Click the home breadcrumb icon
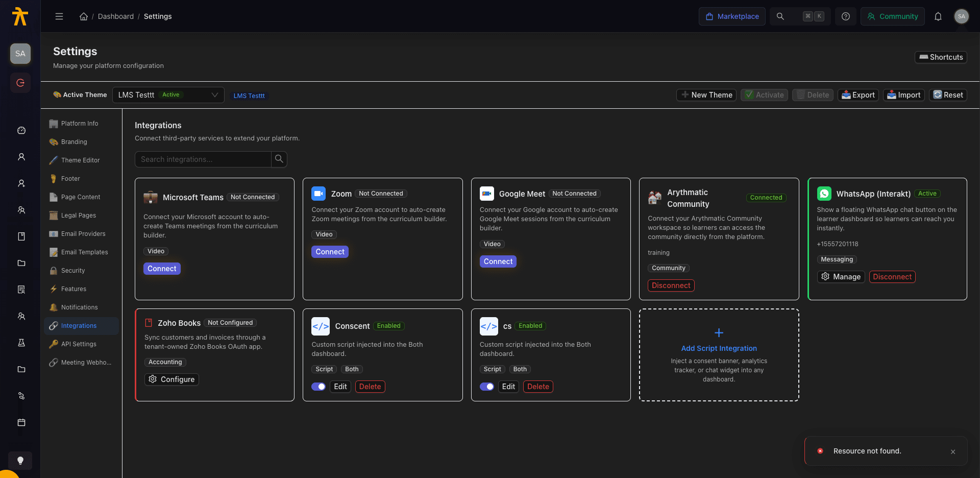 pos(84,16)
